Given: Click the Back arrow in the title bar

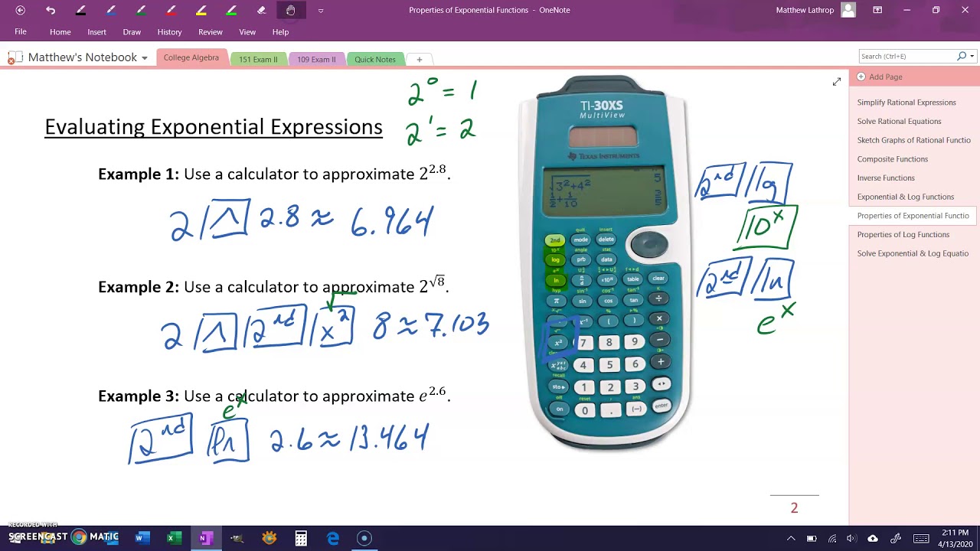Looking at the screenshot, I should (x=20, y=10).
